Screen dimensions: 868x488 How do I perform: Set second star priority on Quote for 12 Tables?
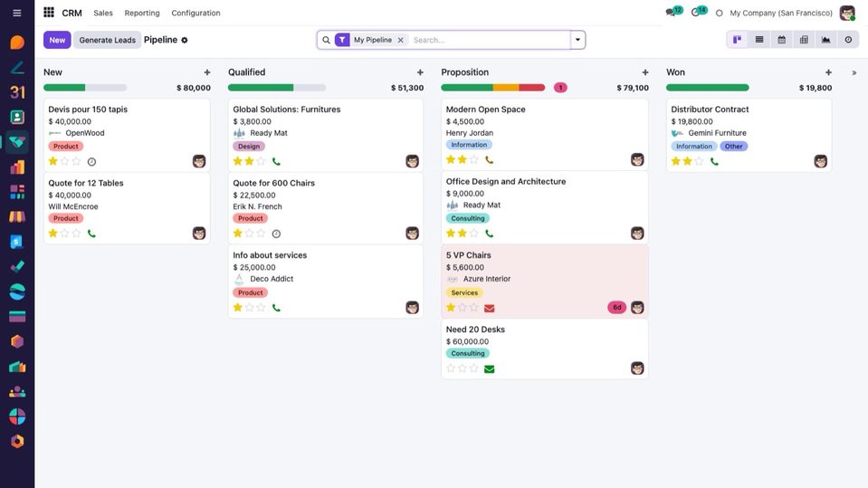point(65,234)
